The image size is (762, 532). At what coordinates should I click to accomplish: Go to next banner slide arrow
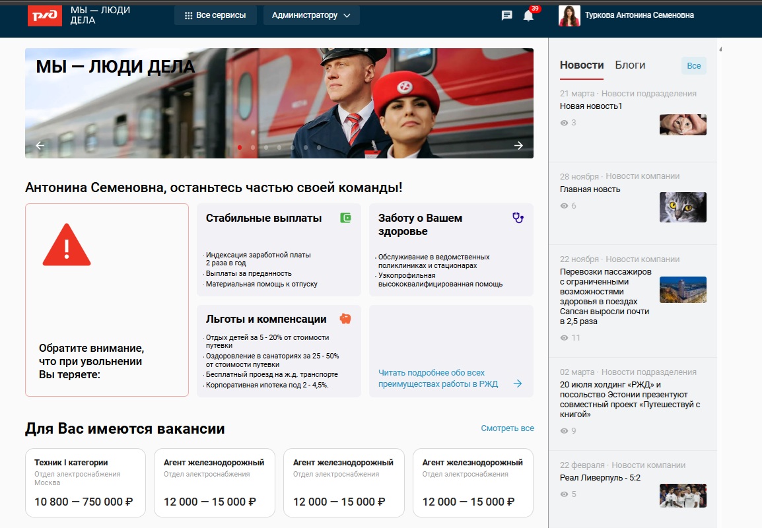tap(518, 146)
